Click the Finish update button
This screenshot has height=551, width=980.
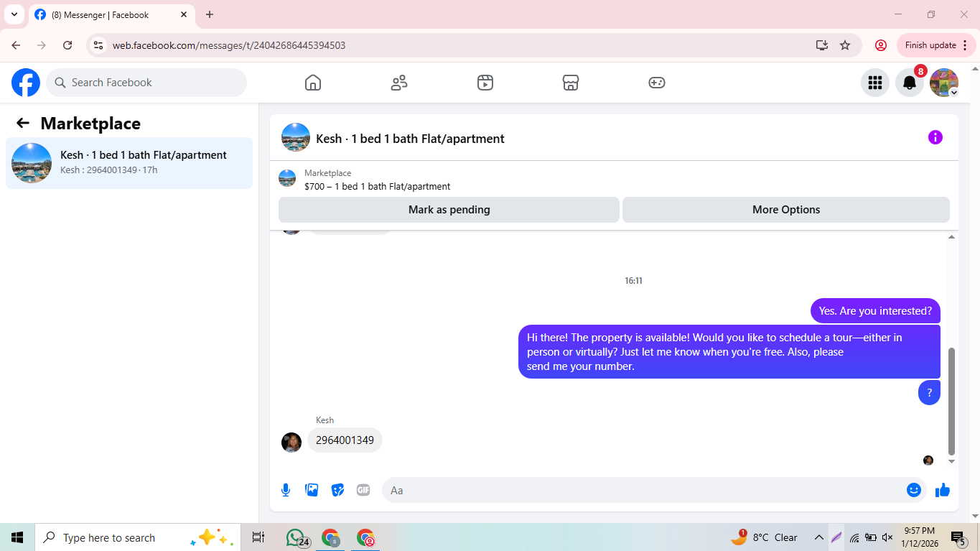coord(936,45)
